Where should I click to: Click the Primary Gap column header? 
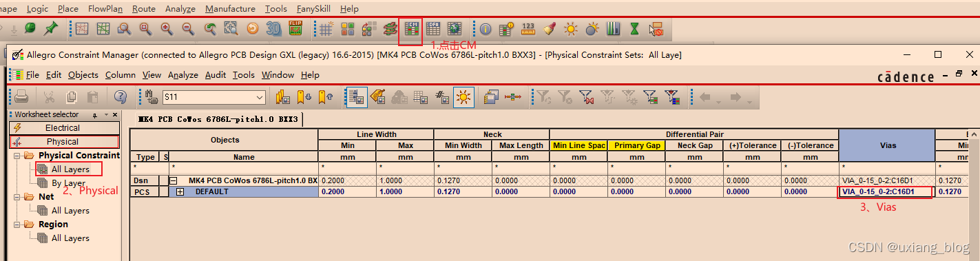pyautogui.click(x=637, y=145)
